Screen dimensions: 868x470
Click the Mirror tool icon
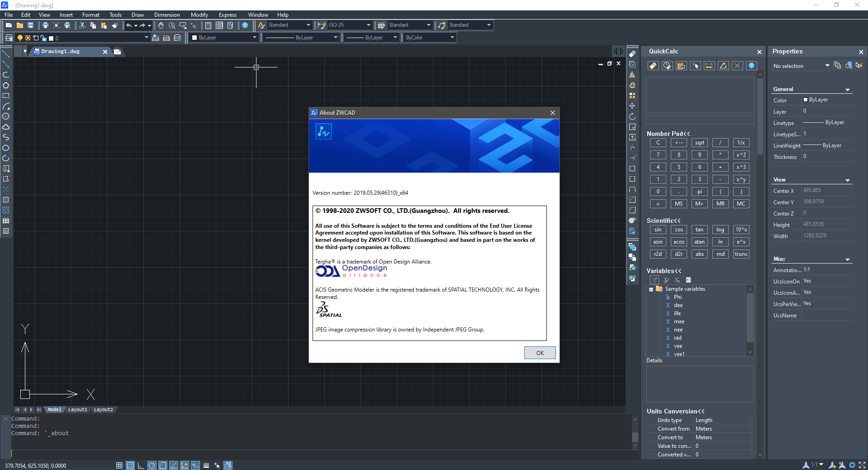click(x=632, y=75)
